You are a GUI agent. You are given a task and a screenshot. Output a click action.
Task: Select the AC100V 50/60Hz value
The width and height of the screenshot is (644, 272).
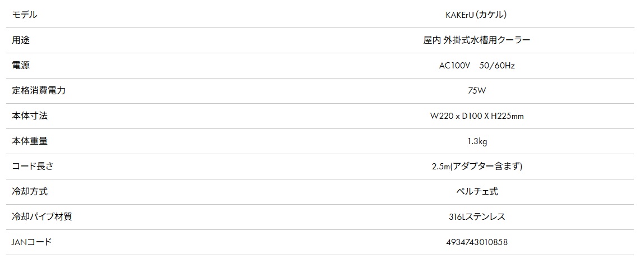click(x=476, y=66)
